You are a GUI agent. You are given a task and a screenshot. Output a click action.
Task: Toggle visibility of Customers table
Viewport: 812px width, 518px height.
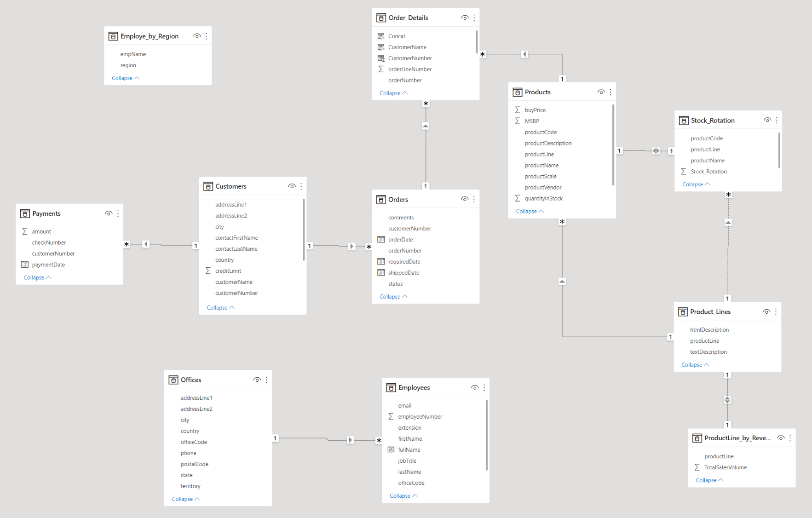292,186
